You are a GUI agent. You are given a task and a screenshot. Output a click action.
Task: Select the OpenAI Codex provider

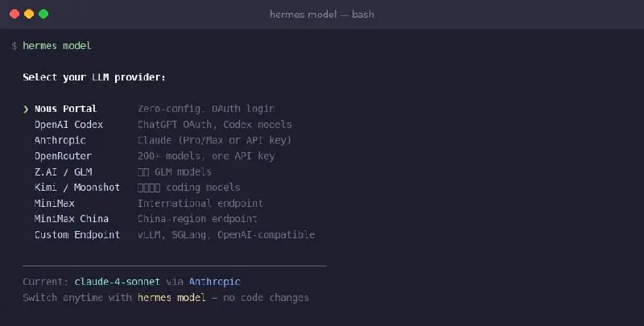tap(68, 125)
